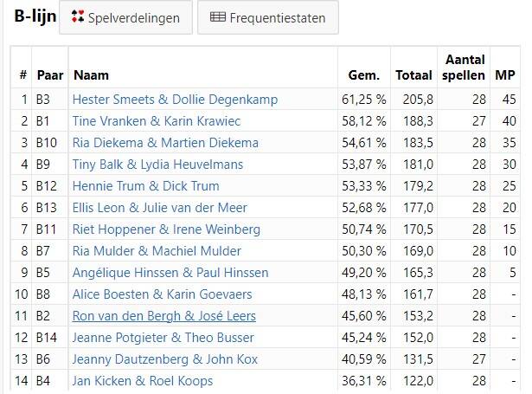Click underlined Ron van den Bergh & José Leers

click(163, 316)
